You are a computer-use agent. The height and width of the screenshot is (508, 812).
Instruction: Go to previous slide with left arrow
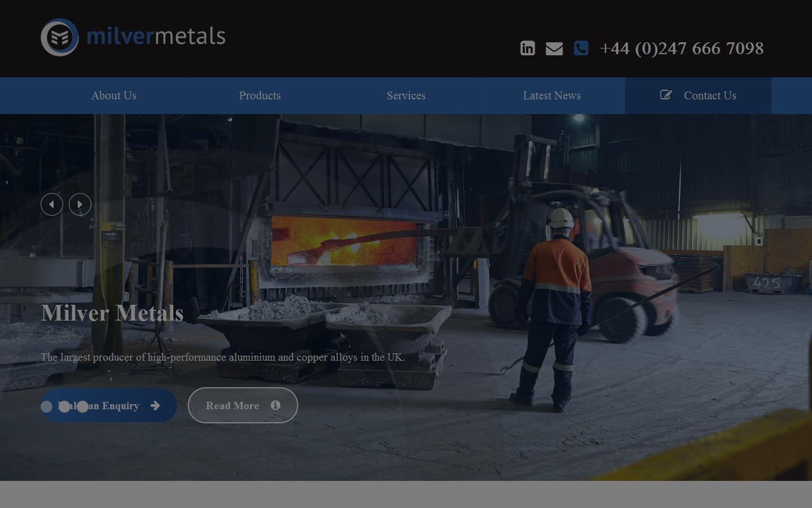52,204
